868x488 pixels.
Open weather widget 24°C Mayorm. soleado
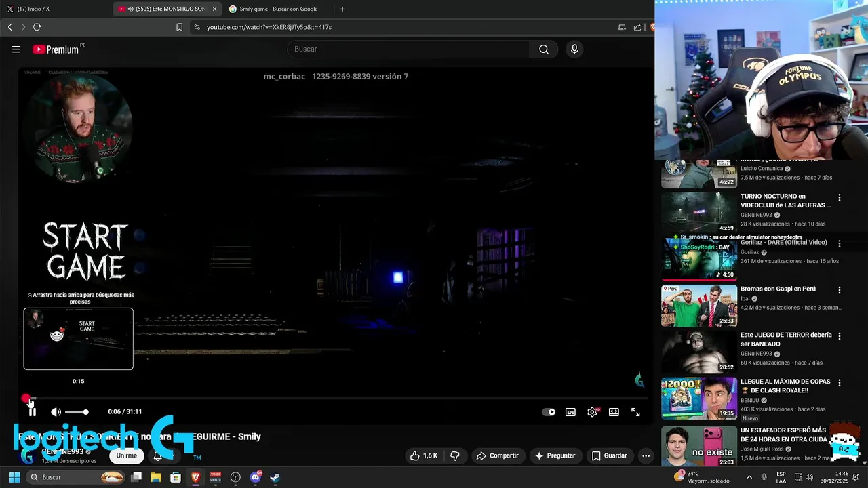[702, 477]
